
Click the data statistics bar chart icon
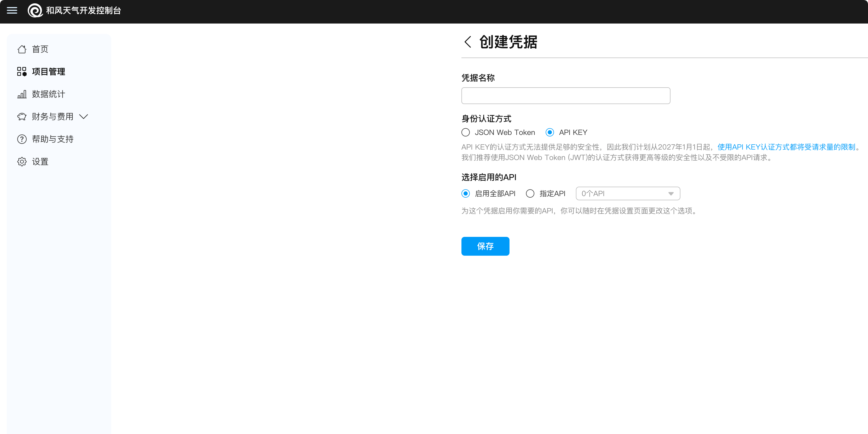tap(22, 94)
